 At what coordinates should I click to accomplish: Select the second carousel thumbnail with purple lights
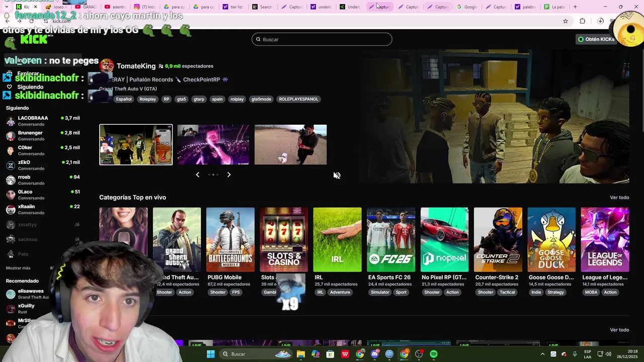coord(213,145)
